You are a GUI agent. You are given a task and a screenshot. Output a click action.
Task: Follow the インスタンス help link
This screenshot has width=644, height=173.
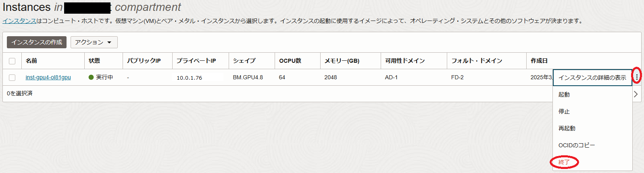click(19, 21)
